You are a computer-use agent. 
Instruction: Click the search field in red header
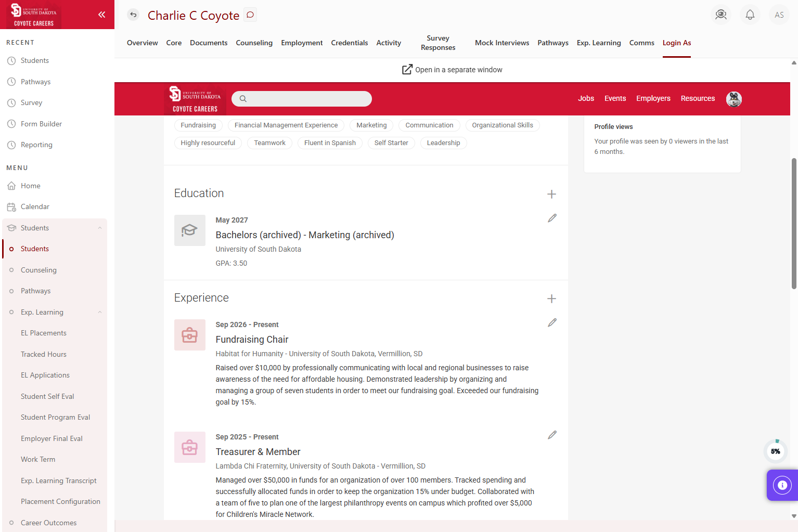click(x=302, y=99)
